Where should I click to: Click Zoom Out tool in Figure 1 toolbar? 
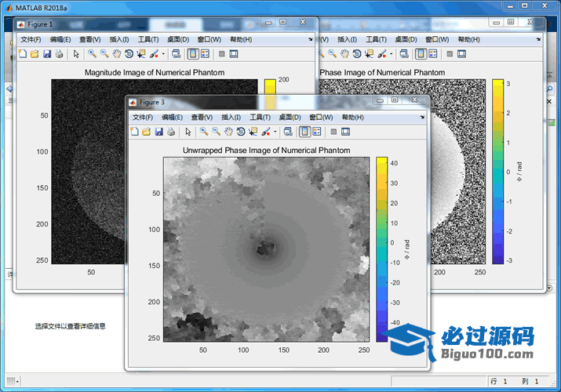coord(104,54)
